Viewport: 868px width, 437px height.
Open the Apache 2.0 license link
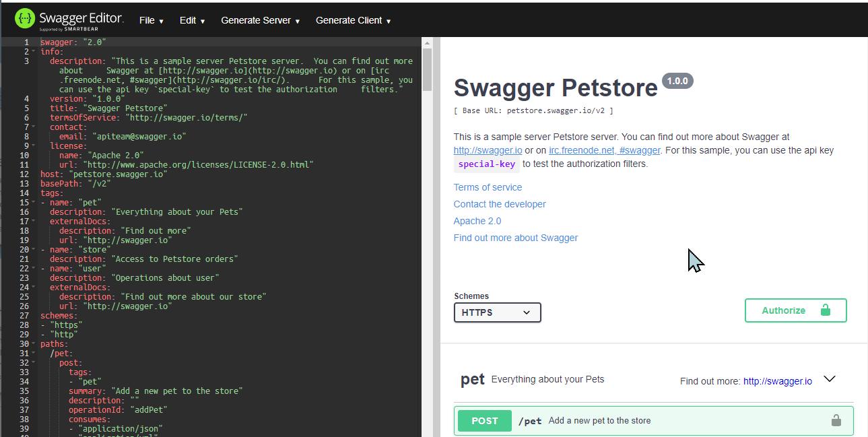tap(477, 221)
